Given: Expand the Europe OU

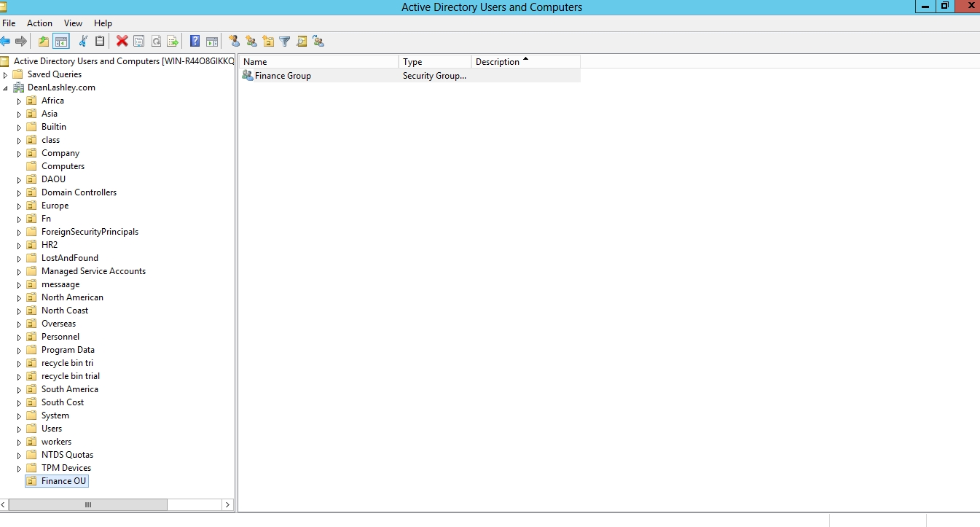Looking at the screenshot, I should (x=20, y=206).
